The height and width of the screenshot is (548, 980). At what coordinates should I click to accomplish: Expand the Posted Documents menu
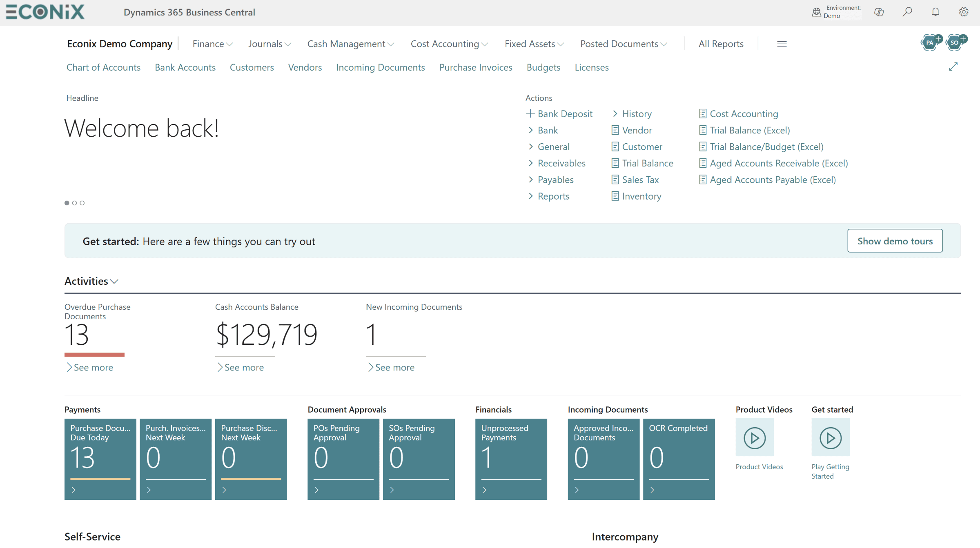coord(624,44)
